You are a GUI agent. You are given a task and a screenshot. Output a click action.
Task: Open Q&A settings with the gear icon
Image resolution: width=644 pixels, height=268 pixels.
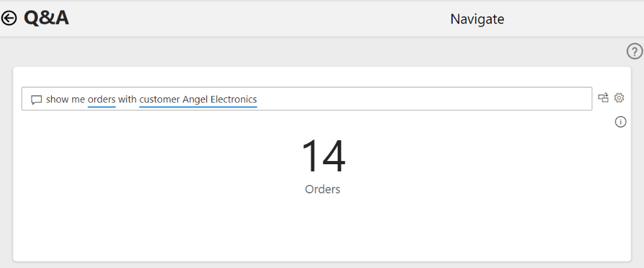(619, 98)
